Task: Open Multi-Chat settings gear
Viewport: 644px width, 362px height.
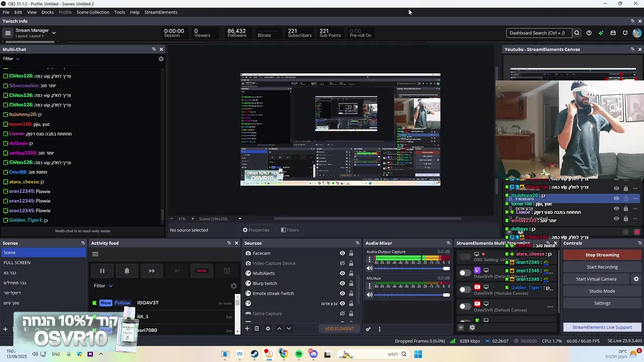Action: (x=161, y=59)
